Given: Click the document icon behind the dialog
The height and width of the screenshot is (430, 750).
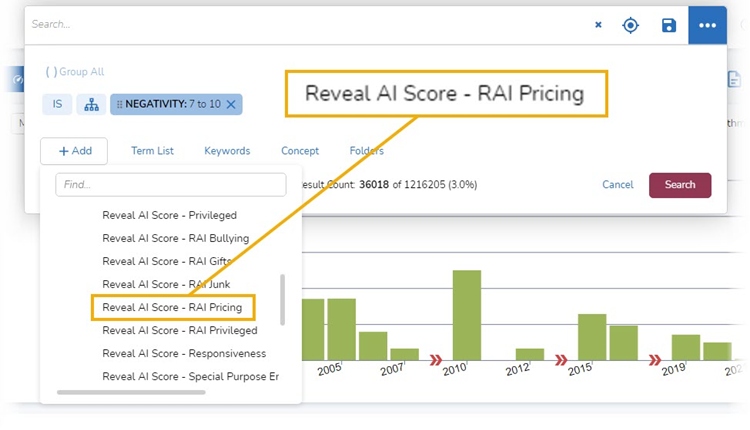Looking at the screenshot, I should 734,79.
